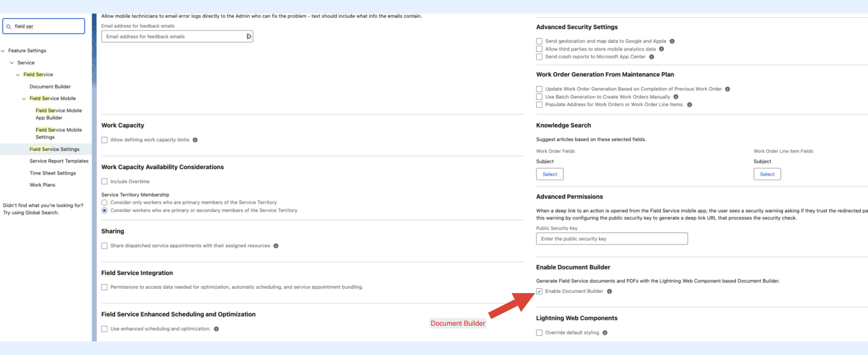Click Select under Work Order Line Item Fields

[767, 174]
